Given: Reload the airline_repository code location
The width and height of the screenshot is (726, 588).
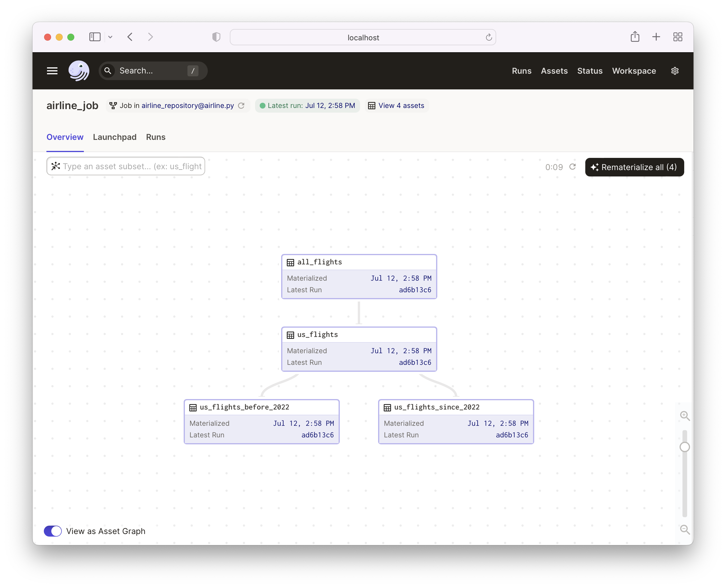Looking at the screenshot, I should point(241,106).
